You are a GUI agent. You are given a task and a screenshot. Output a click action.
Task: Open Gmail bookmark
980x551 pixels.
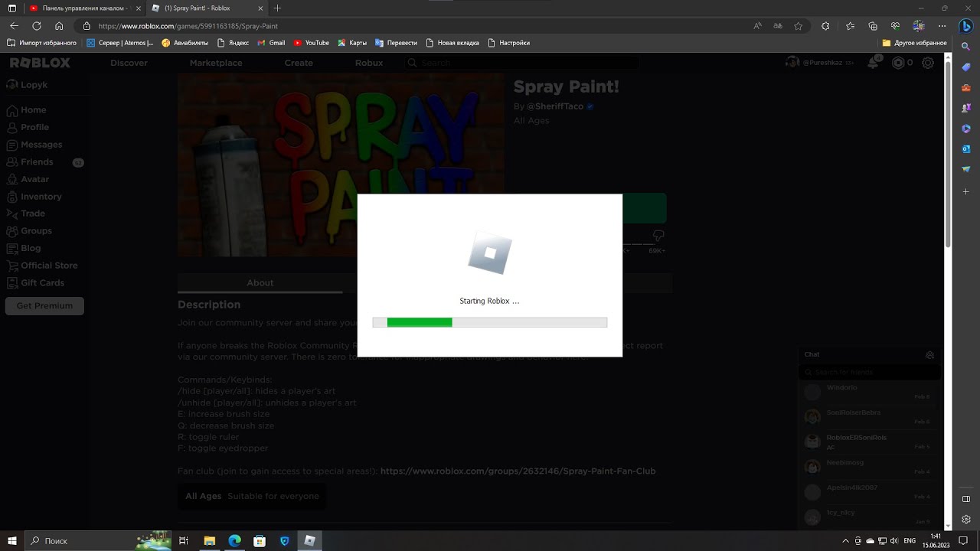[270, 43]
